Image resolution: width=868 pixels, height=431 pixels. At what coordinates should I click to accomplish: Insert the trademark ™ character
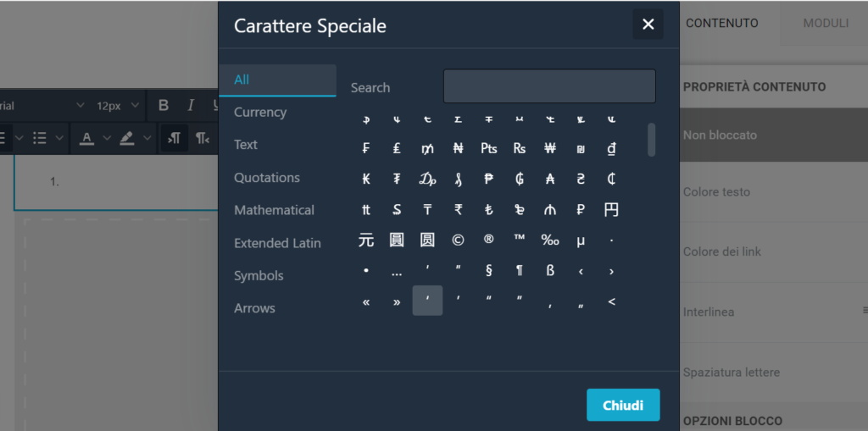[x=520, y=240]
